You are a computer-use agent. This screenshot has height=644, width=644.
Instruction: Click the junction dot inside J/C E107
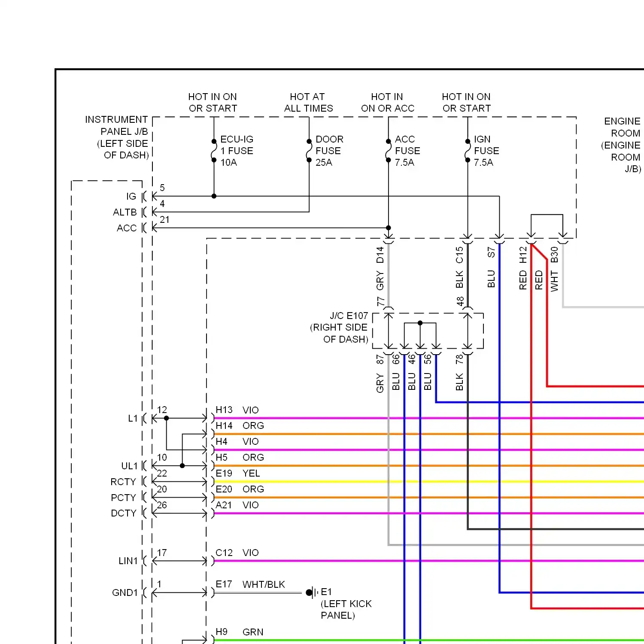coord(420,323)
